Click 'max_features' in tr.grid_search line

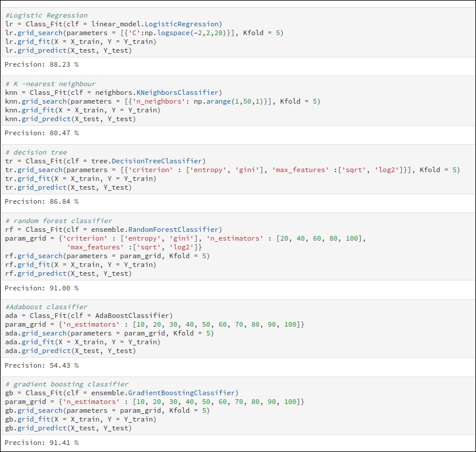(300, 170)
